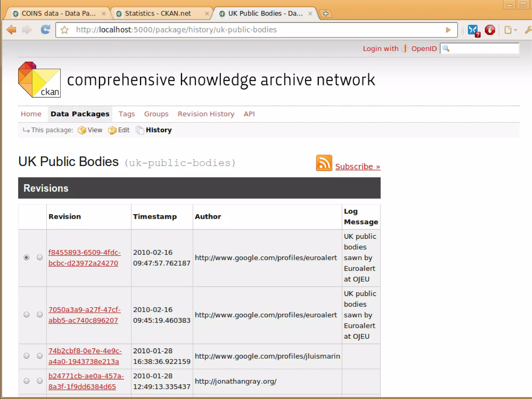Screen dimensions: 532x399
Task: Bookmark page with the star icon
Action: [64, 30]
